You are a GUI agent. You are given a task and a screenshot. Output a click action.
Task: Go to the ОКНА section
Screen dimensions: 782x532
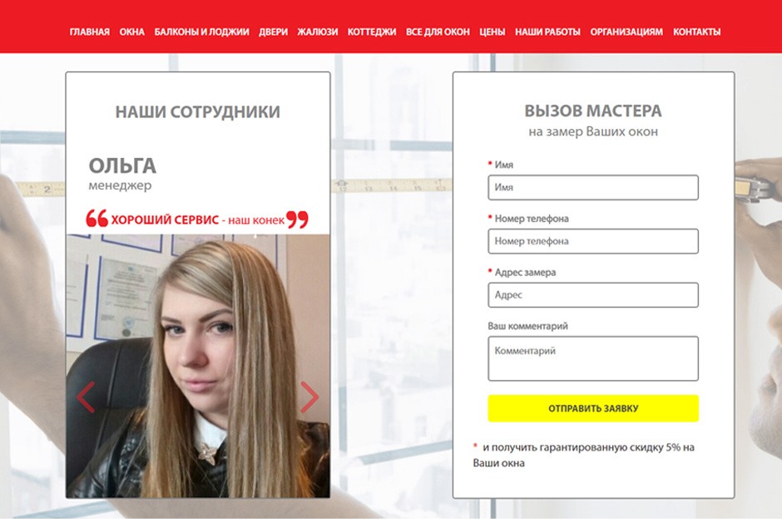tap(131, 32)
